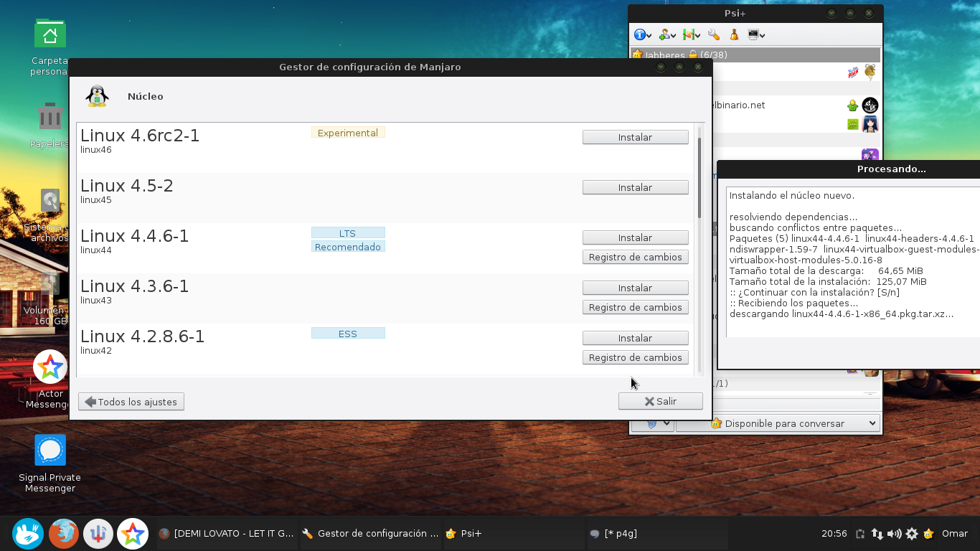This screenshot has height=551, width=980.
Task: Open the volume tray icon
Action: tap(895, 534)
